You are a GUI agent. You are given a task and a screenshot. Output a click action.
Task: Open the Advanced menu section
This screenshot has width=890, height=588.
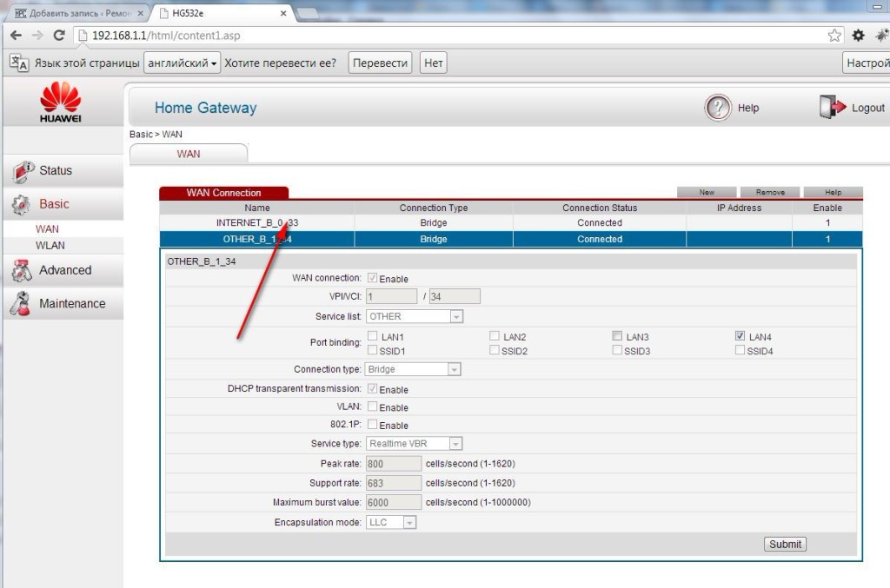(x=64, y=270)
